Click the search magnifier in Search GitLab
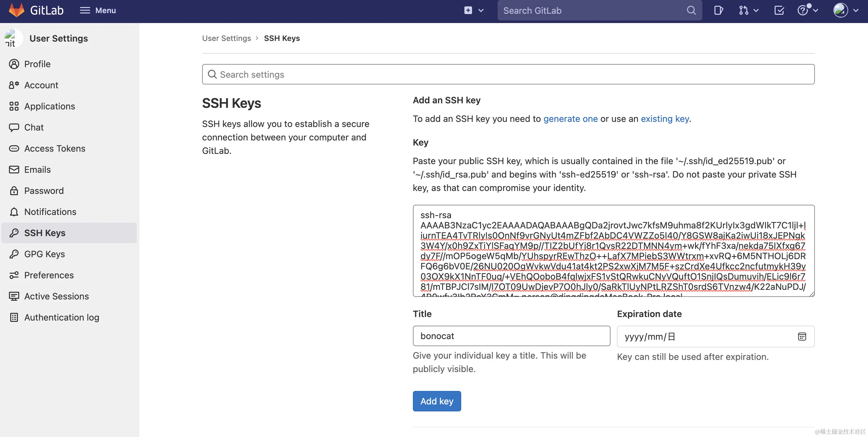This screenshot has width=868, height=437. 691,11
